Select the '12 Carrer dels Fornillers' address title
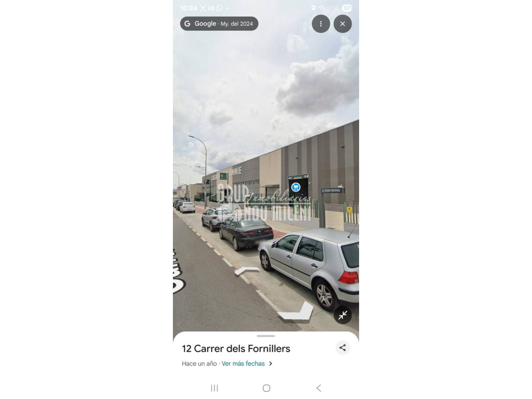This screenshot has height=399, width=532. click(236, 349)
